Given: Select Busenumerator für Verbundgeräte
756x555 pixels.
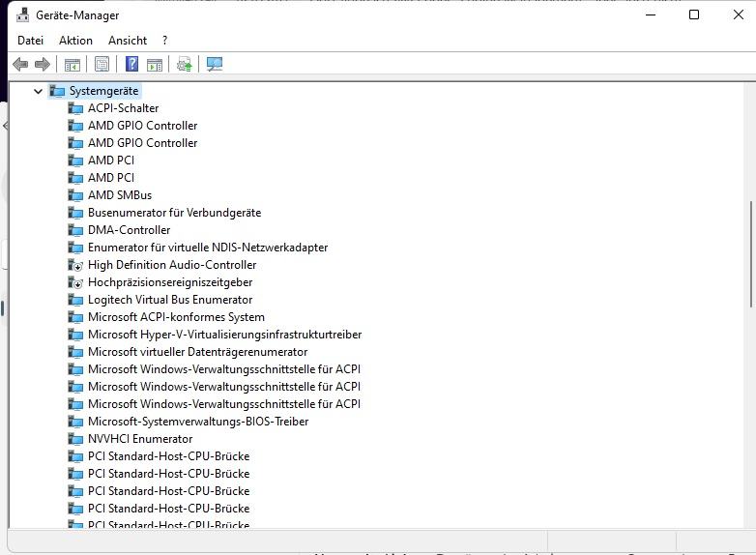Looking at the screenshot, I should click(x=175, y=213).
